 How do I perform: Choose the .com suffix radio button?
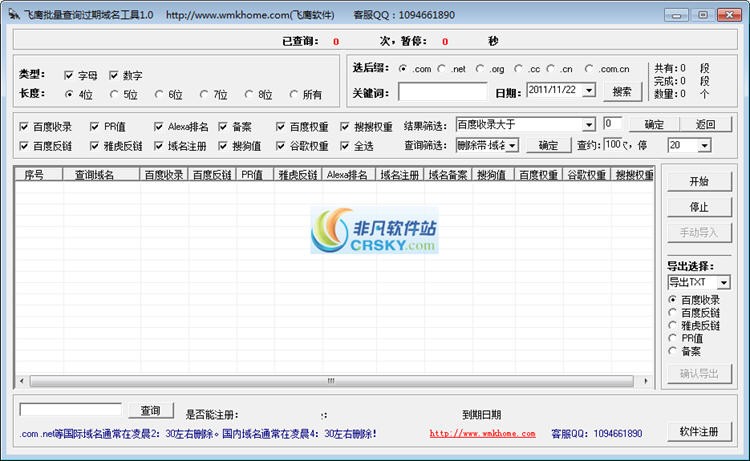pos(403,69)
